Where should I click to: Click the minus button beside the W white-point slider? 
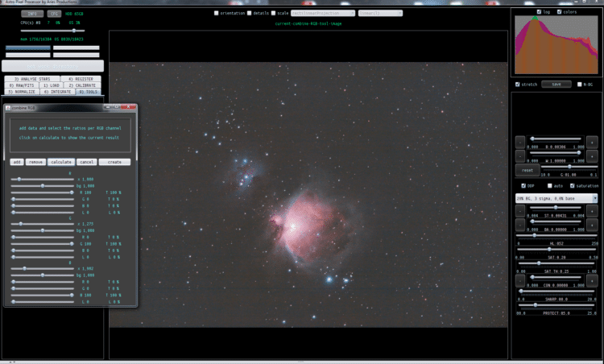click(x=520, y=156)
